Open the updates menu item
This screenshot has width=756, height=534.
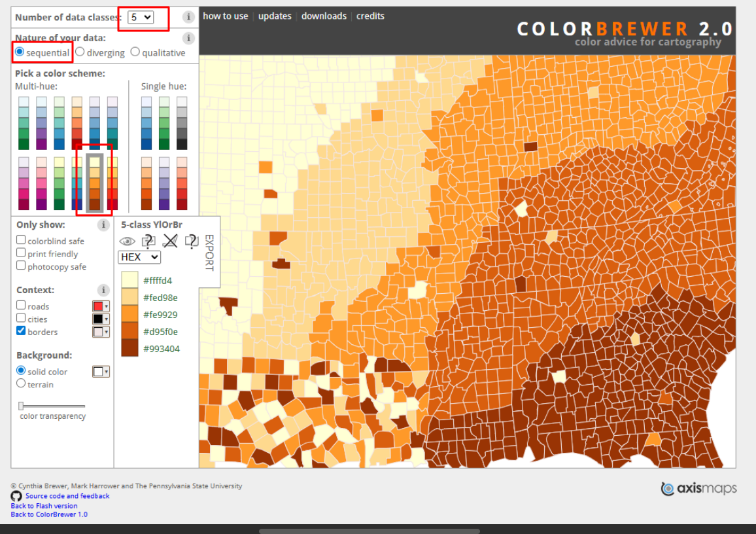tap(275, 16)
